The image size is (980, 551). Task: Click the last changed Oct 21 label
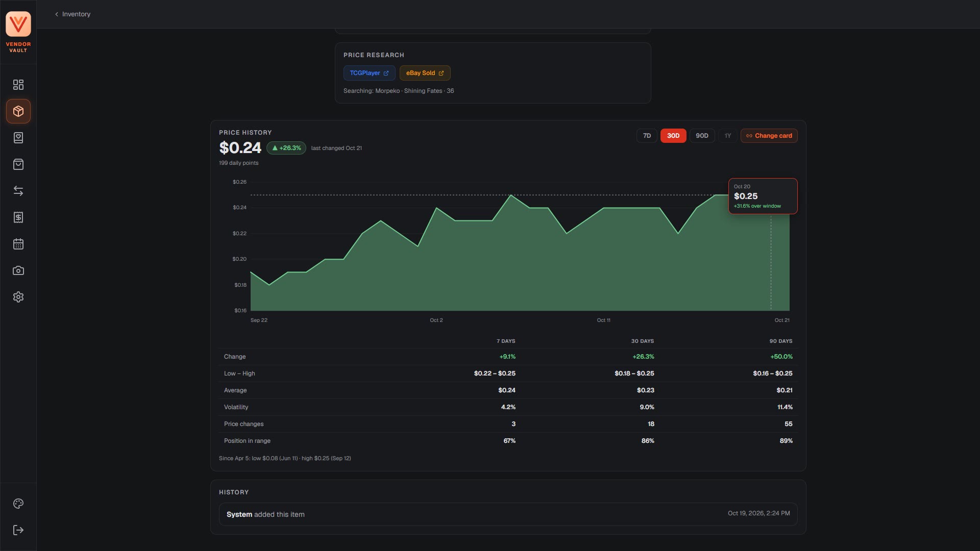336,148
